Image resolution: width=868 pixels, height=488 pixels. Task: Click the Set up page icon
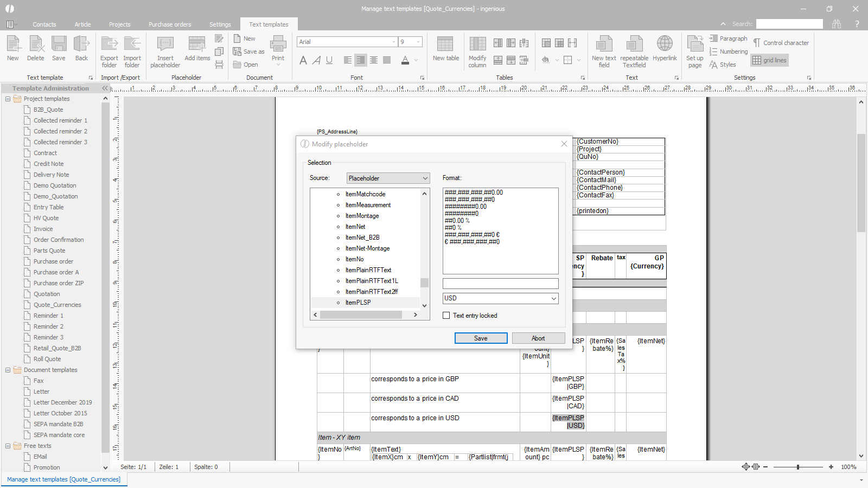click(x=694, y=44)
